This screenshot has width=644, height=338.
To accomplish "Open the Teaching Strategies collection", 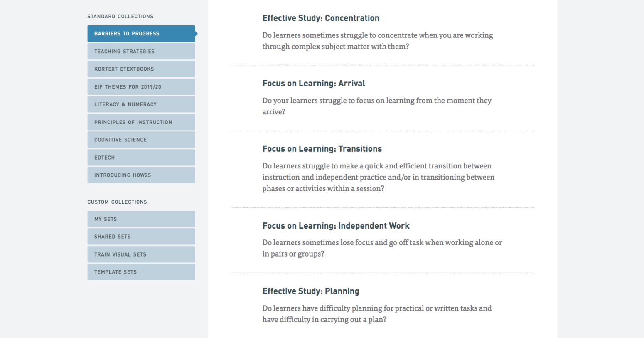I will [141, 52].
